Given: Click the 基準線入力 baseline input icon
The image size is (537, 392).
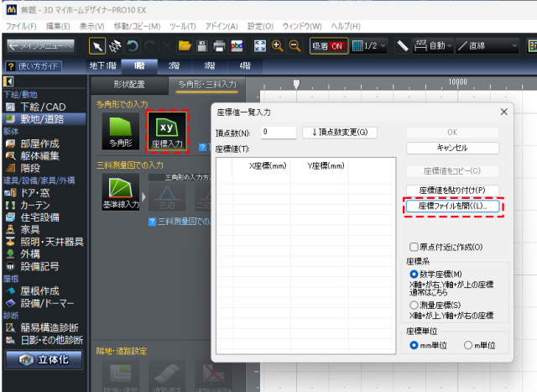Looking at the screenshot, I should 121,192.
